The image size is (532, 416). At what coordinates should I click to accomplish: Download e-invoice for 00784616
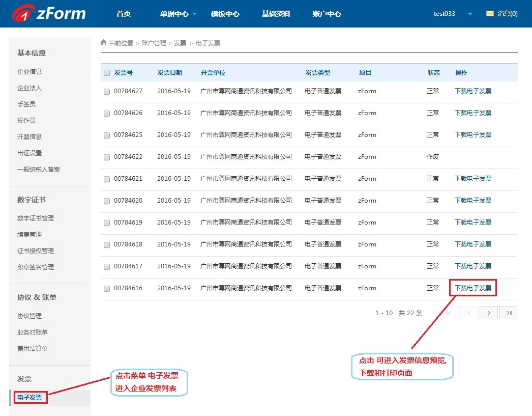click(473, 288)
